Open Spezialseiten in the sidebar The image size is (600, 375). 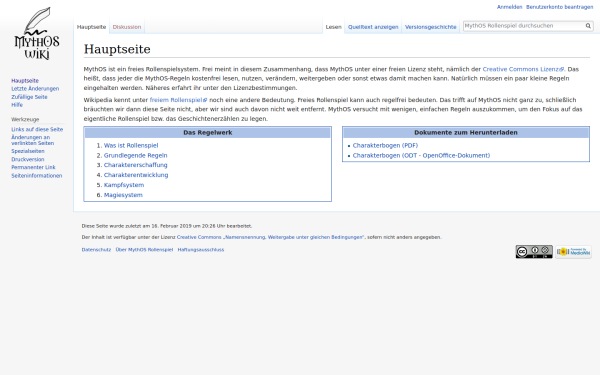point(28,151)
